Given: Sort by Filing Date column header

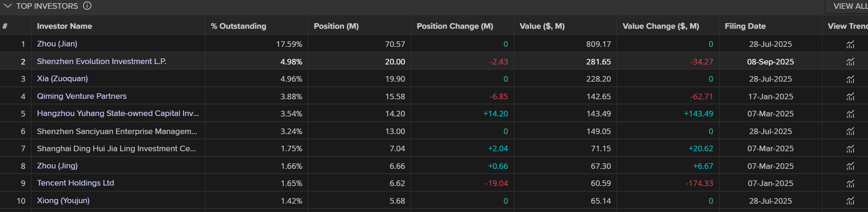Looking at the screenshot, I should pos(745,26).
